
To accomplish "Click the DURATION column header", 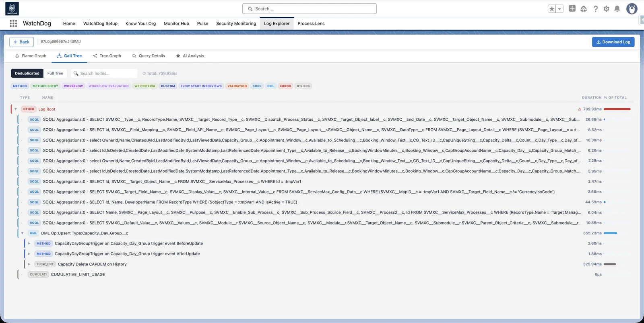I will 591,97.
